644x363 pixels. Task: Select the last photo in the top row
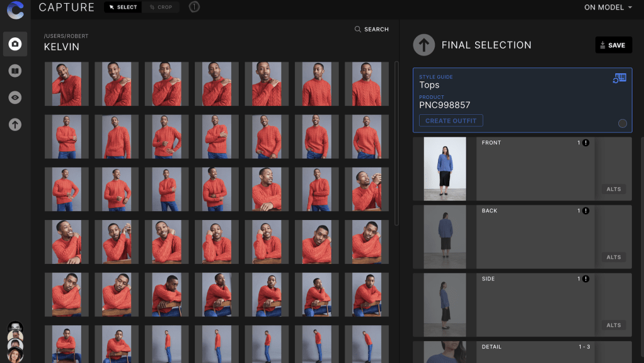point(366,84)
